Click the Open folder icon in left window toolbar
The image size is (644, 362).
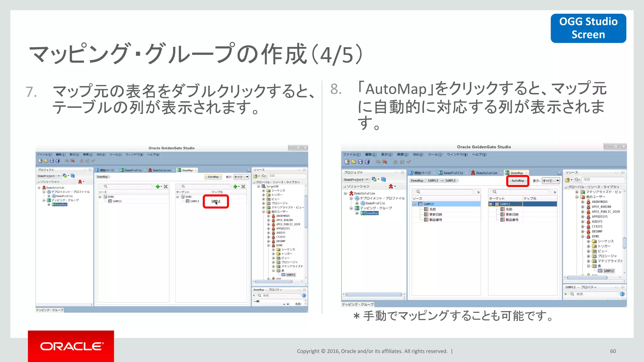click(46, 161)
